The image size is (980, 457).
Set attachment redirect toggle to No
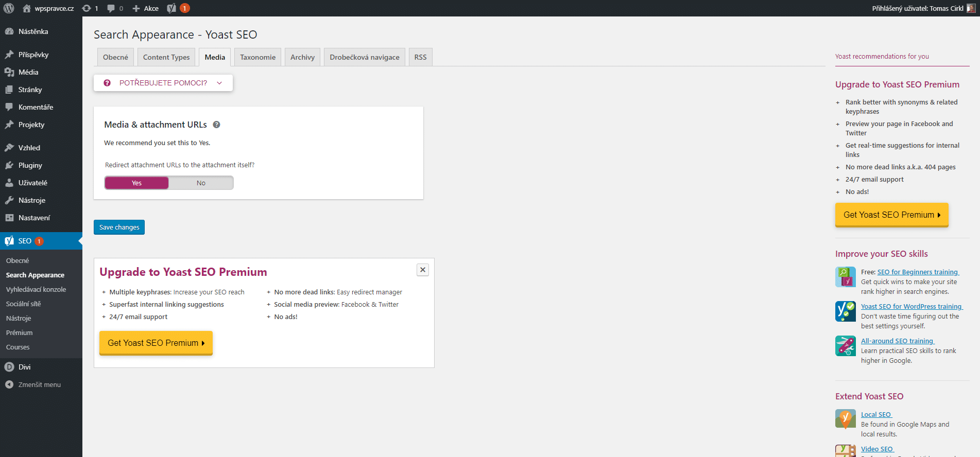tap(201, 183)
